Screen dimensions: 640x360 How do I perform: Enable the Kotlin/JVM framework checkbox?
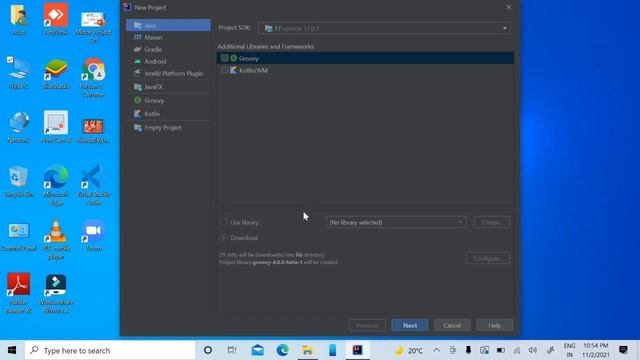(224, 70)
